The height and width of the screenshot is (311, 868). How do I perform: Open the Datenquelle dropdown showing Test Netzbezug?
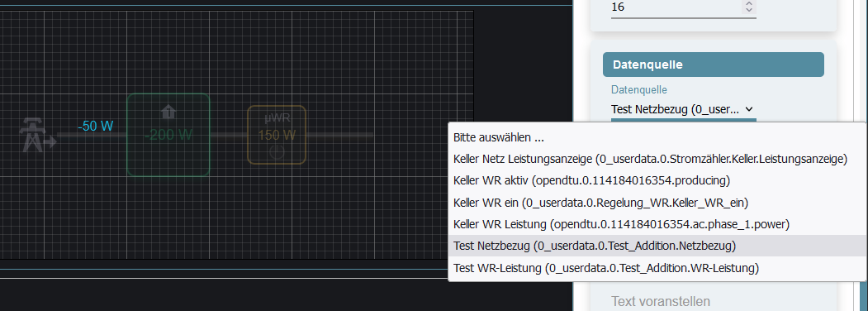pyautogui.click(x=683, y=109)
